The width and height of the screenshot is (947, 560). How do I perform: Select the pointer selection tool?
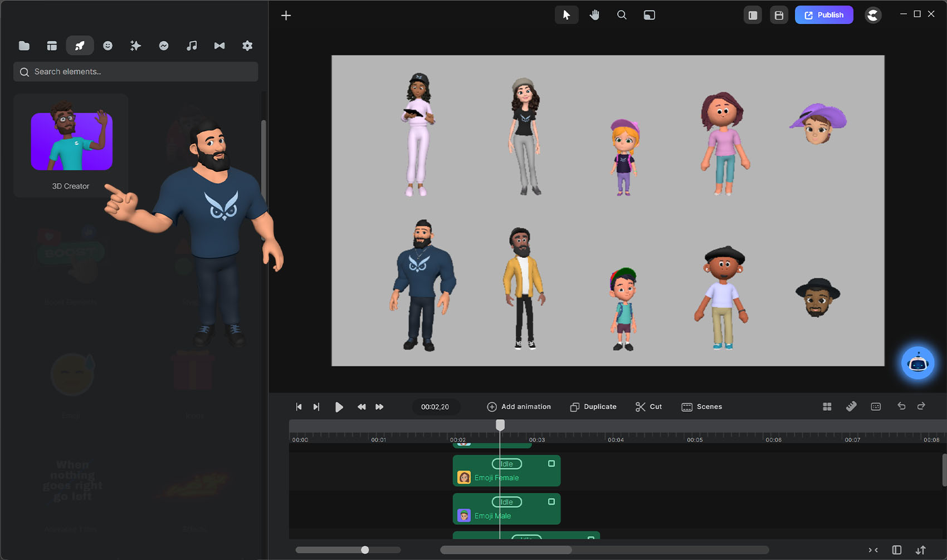coord(567,15)
